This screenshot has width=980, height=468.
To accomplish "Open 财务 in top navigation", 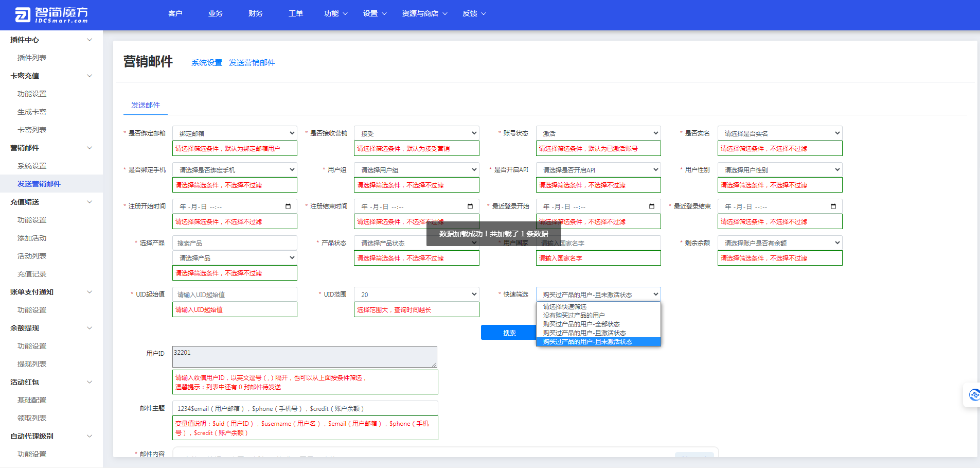I will 256,13.
